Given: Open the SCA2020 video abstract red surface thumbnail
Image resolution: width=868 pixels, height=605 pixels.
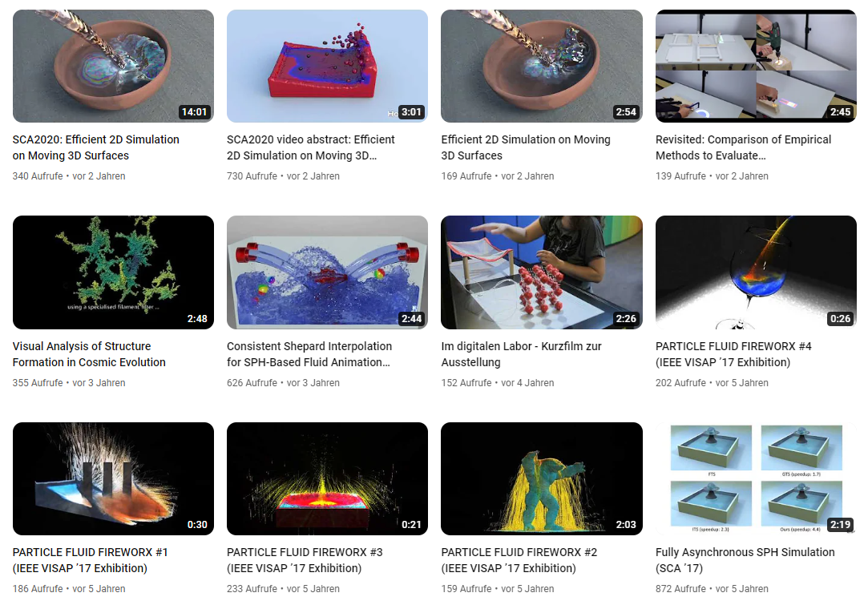Looking at the screenshot, I should pyautogui.click(x=327, y=66).
